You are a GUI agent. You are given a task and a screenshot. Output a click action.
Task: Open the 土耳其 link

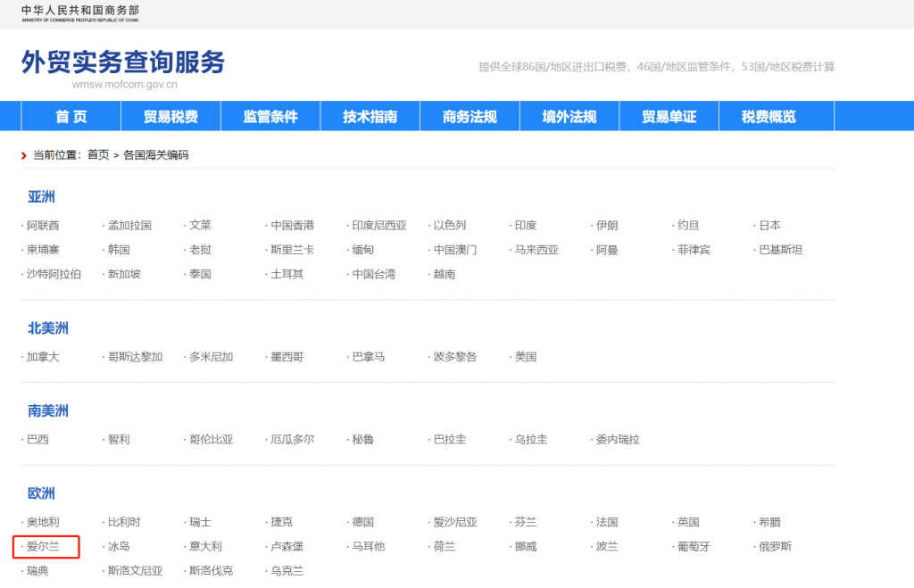coord(287,275)
